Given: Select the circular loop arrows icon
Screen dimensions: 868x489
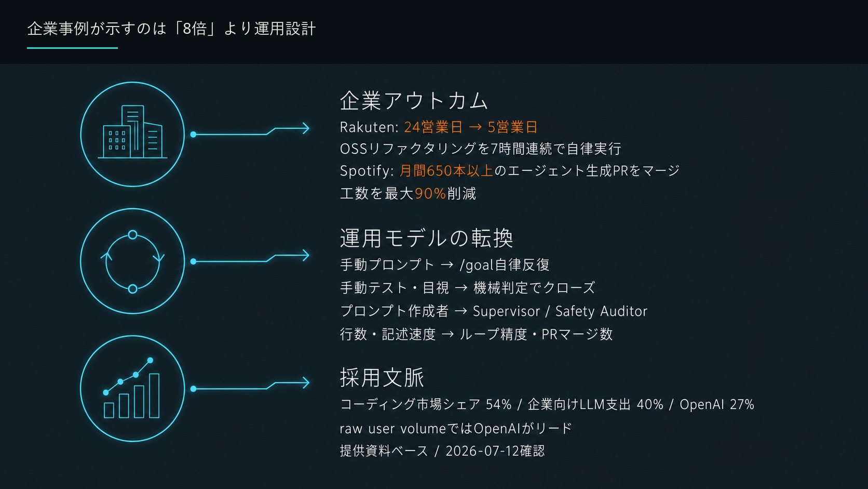Looking at the screenshot, I should click(x=132, y=261).
